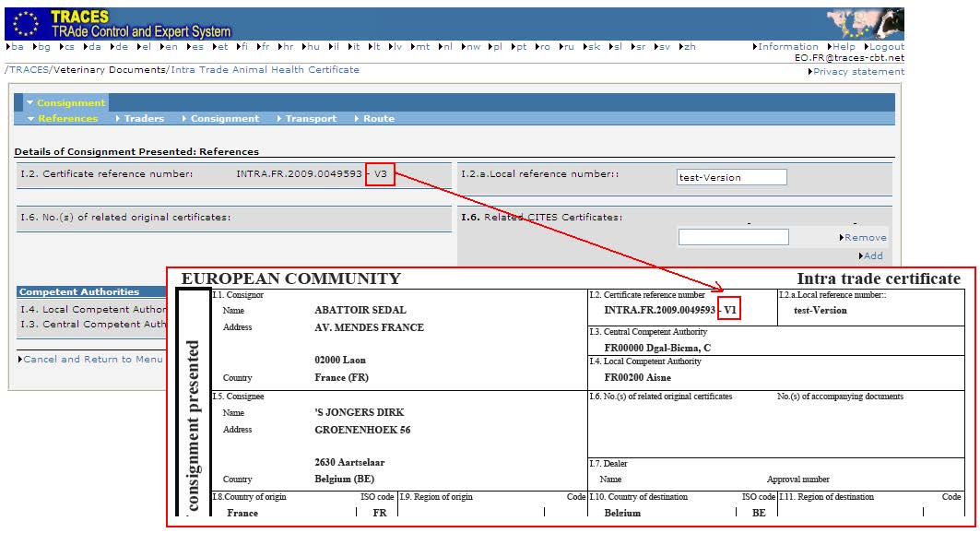The height and width of the screenshot is (533, 980).
Task: Select the Route sub-tab
Action: [374, 119]
